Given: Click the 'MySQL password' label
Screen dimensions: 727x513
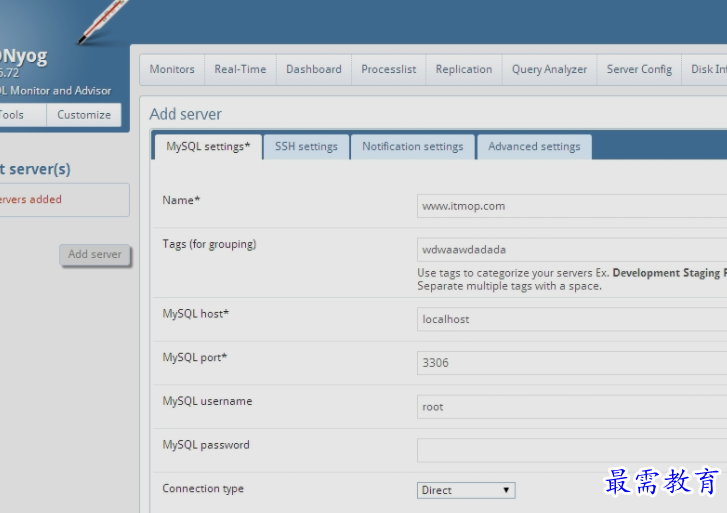Looking at the screenshot, I should 206,445.
